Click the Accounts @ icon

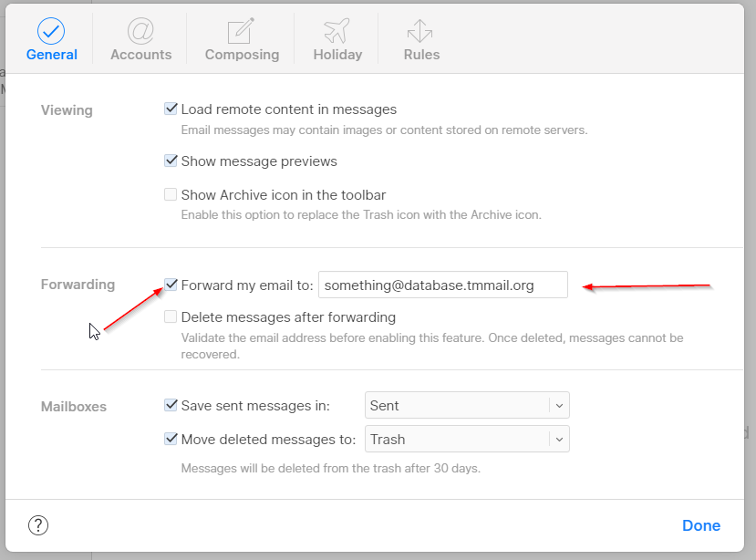click(140, 31)
